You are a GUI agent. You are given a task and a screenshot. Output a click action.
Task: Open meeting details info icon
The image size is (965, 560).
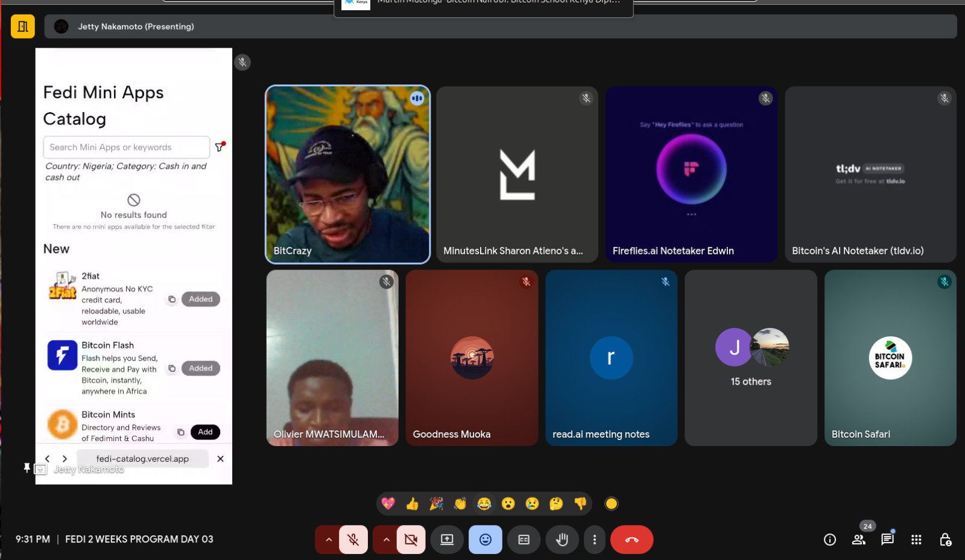(x=830, y=540)
